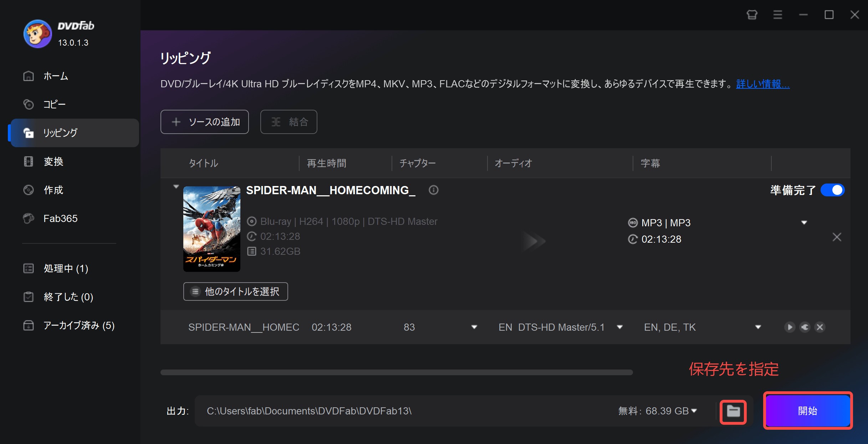
Task: Click the copy disc icon in the sidebar
Action: coord(29,104)
